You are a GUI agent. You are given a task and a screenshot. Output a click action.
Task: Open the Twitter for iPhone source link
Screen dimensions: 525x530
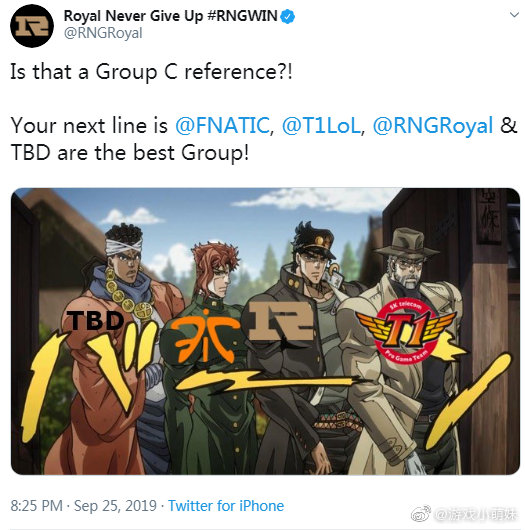click(226, 506)
